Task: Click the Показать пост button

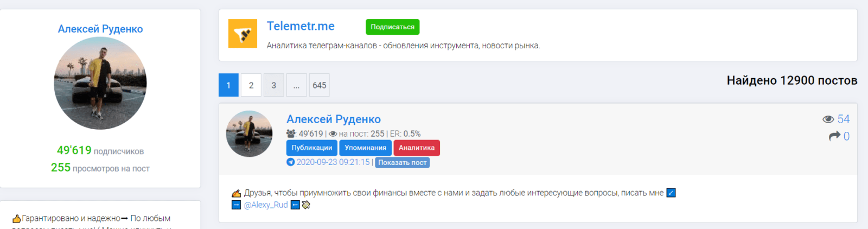Action: [403, 162]
